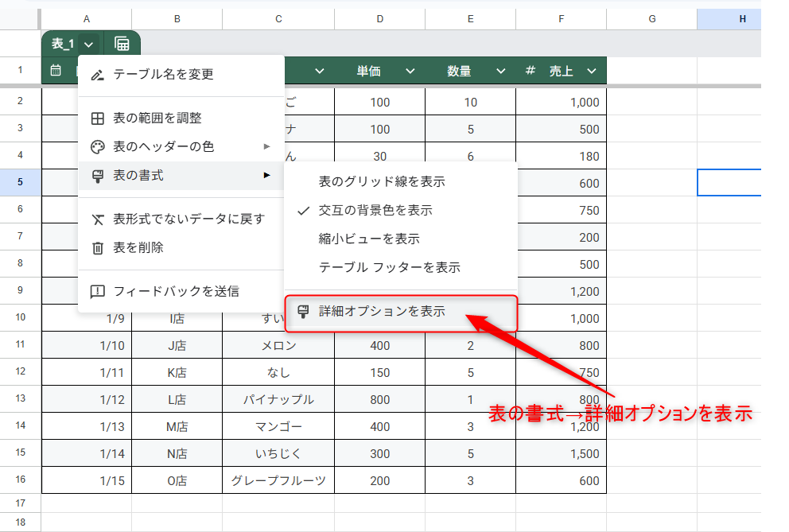
Task: Click the pencil icon for テーブル名を変更
Action: (x=98, y=75)
